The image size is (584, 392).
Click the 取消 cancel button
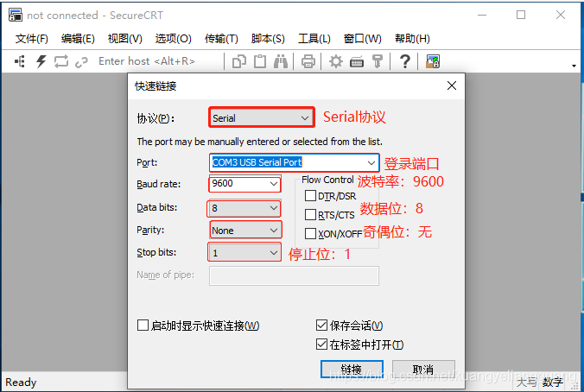(423, 370)
